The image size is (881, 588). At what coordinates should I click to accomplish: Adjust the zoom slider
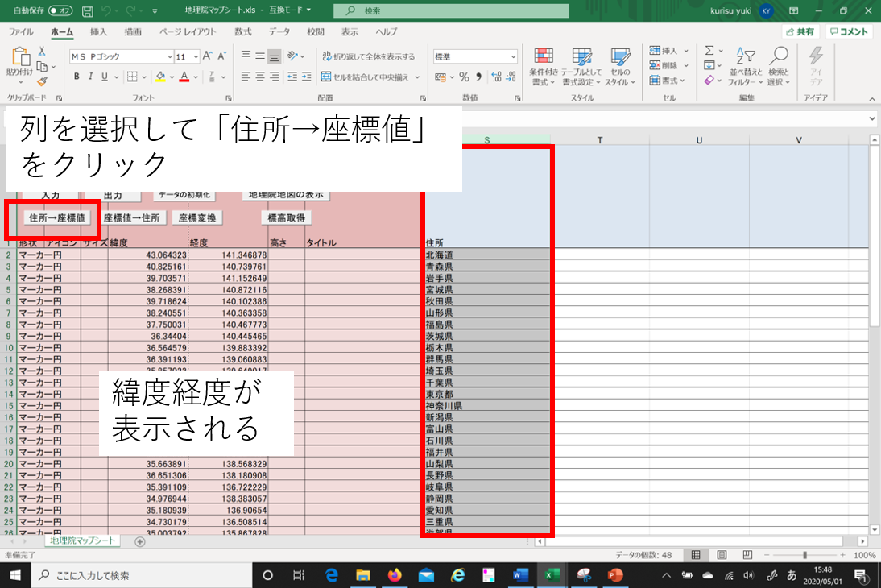tap(804, 555)
